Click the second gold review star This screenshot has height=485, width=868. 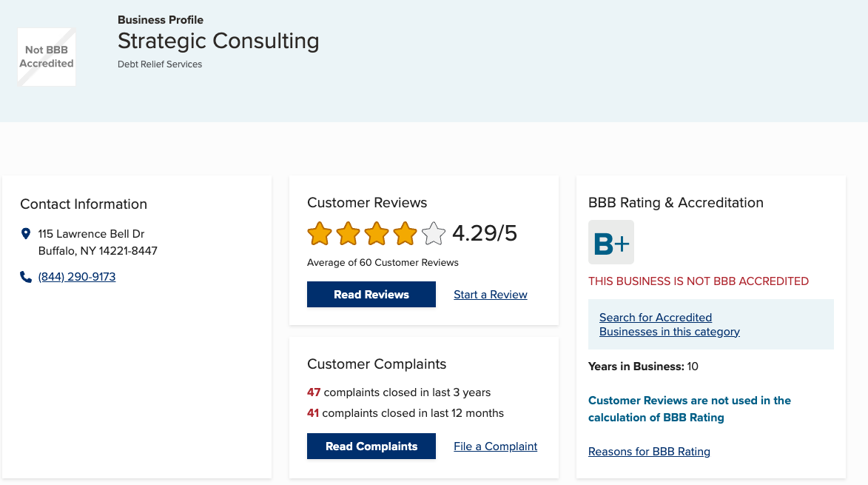tap(348, 234)
